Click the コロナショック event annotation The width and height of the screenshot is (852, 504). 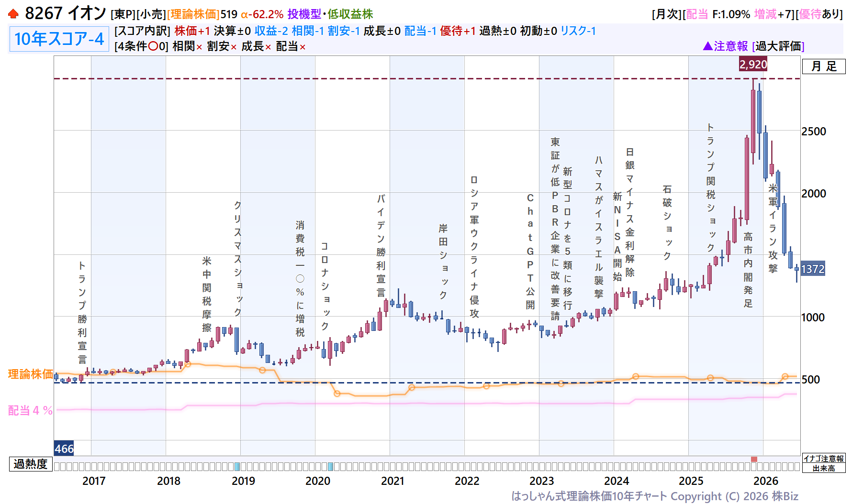tap(325, 286)
